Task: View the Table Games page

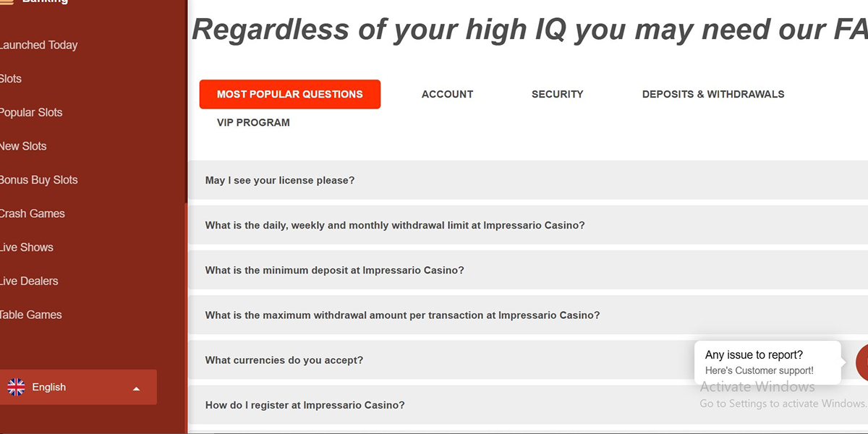Action: 30,315
